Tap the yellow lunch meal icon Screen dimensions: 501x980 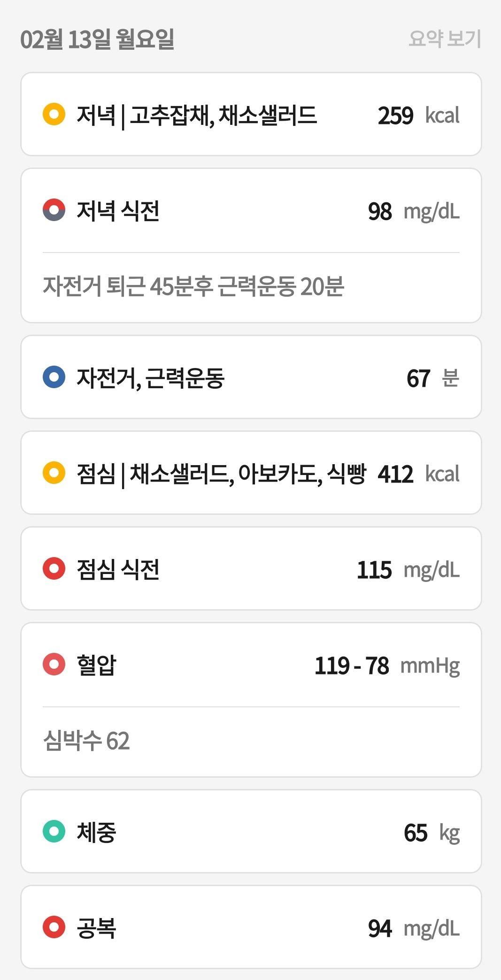(54, 473)
